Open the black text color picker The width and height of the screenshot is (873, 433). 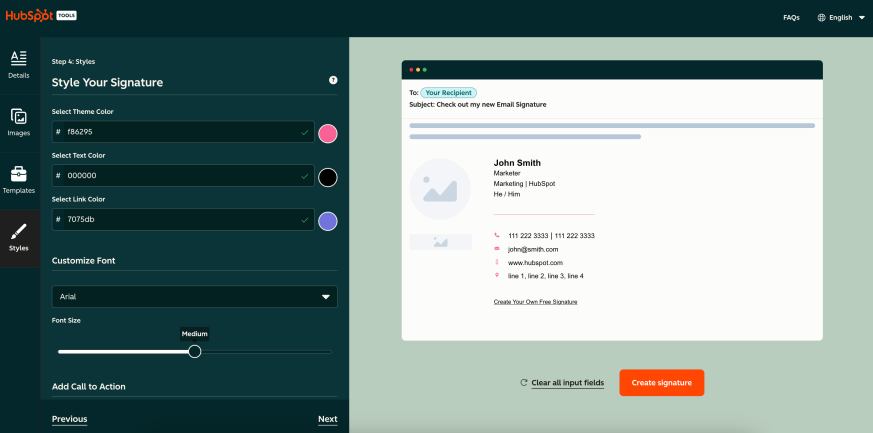(327, 177)
